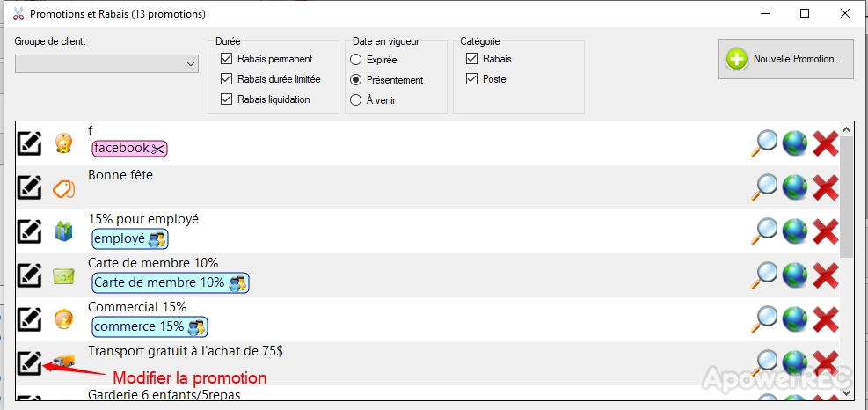Image resolution: width=868 pixels, height=410 pixels.
Task: Click edit icon for Transport gratuit promotion
Action: (x=29, y=362)
